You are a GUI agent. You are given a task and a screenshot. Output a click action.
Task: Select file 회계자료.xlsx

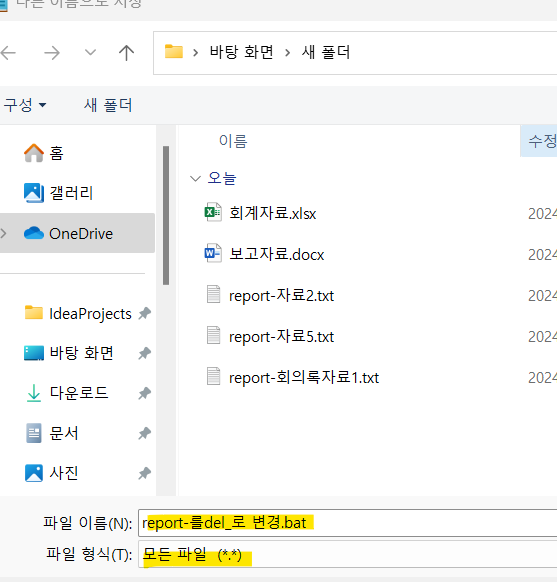(272, 213)
